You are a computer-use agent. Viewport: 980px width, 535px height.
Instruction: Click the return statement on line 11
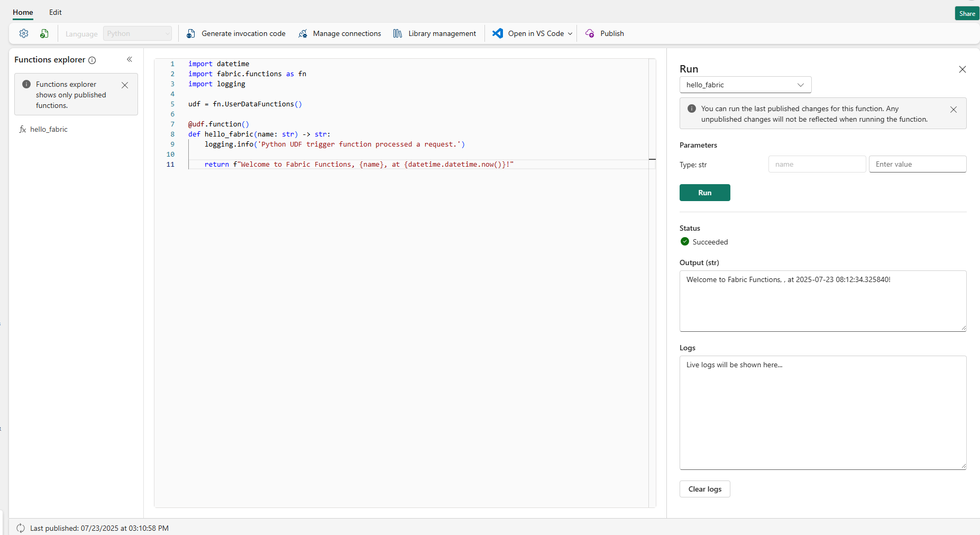tap(359, 165)
